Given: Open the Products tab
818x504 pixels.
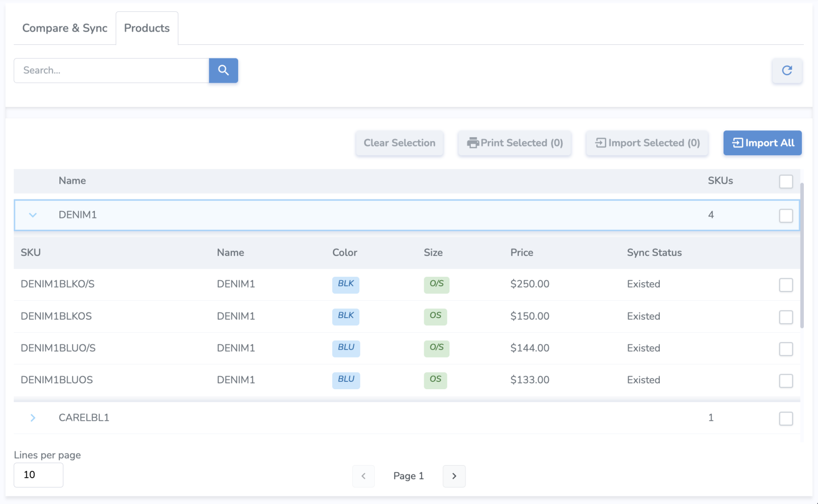Looking at the screenshot, I should point(147,28).
